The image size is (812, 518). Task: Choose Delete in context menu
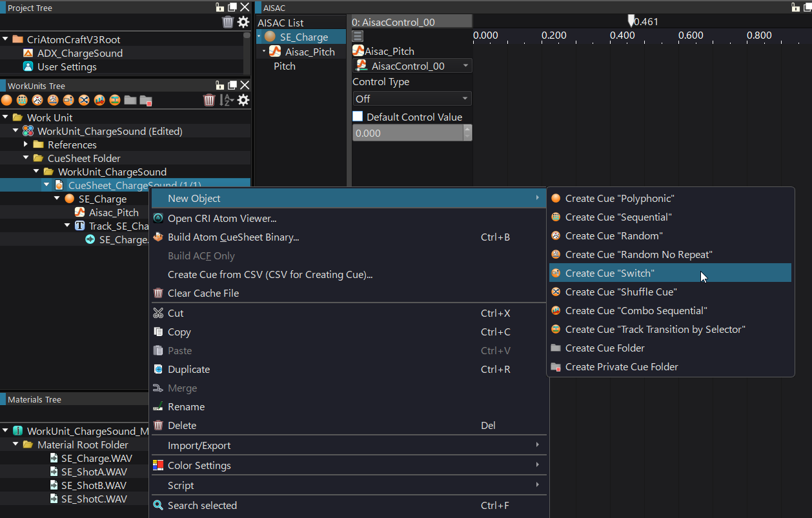click(x=349, y=426)
